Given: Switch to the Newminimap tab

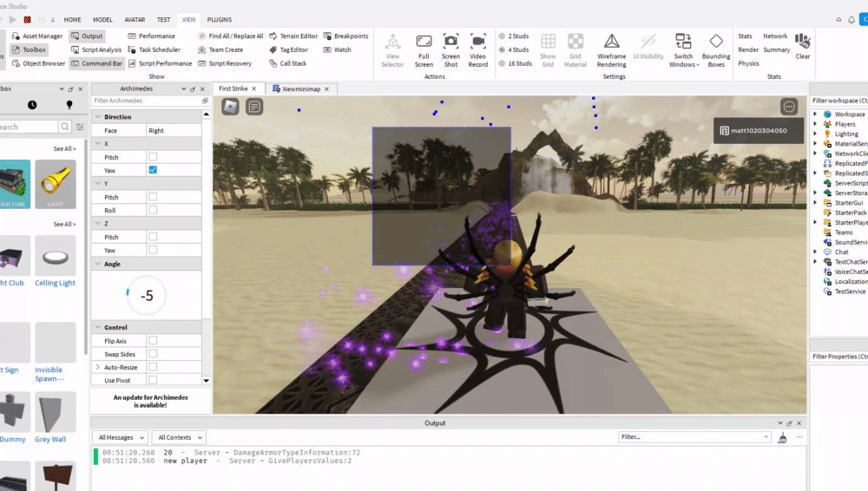Looking at the screenshot, I should click(301, 88).
